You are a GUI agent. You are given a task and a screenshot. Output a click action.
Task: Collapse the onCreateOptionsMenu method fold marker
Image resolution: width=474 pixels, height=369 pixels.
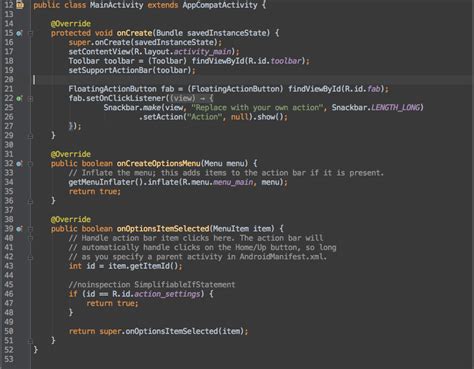point(30,164)
